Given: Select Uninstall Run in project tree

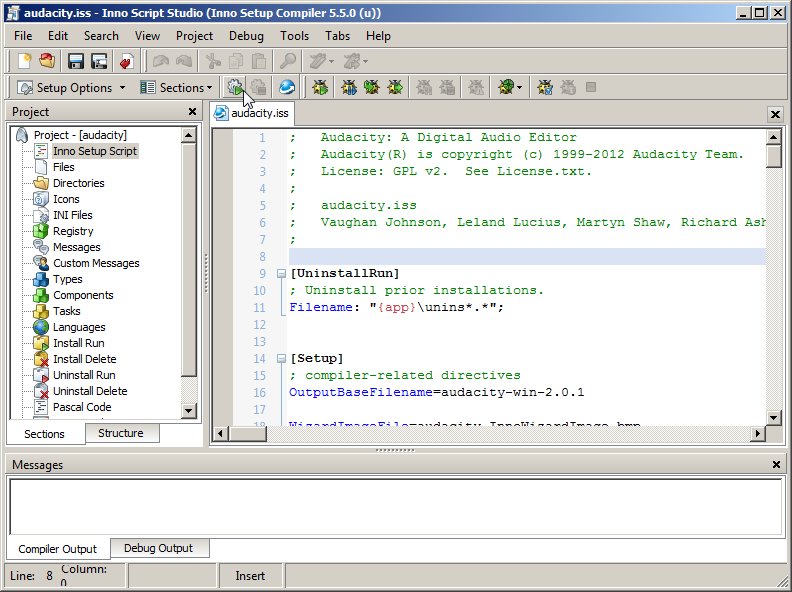Looking at the screenshot, I should pos(84,375).
